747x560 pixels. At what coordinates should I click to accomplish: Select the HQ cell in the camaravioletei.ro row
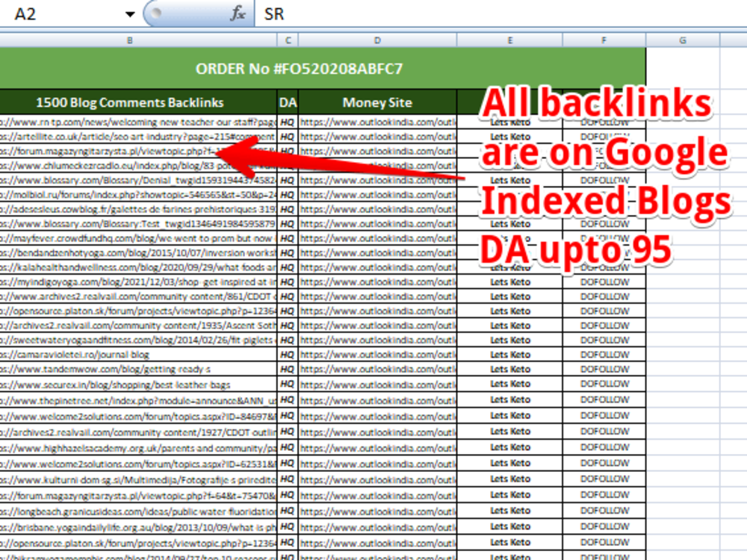click(288, 355)
